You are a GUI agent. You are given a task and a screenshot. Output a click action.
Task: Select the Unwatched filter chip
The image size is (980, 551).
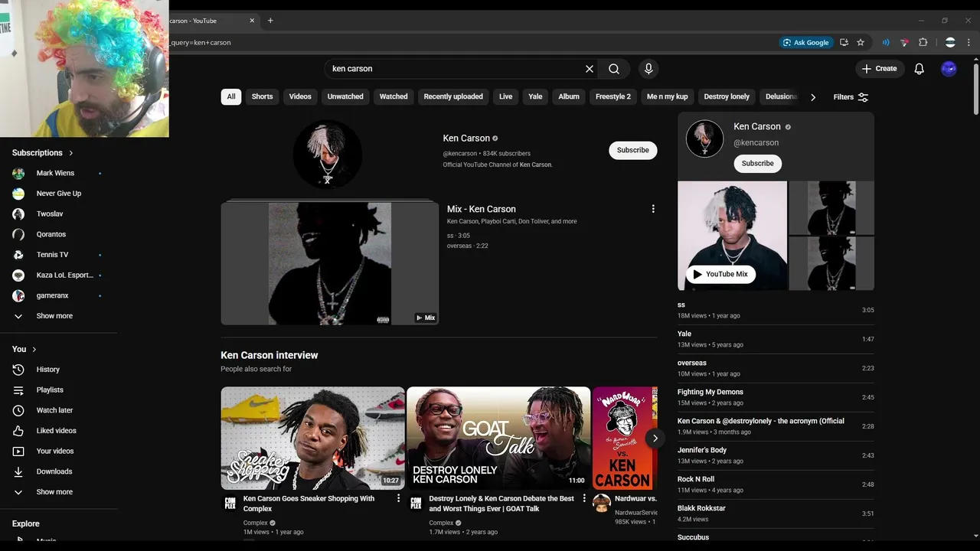(345, 96)
